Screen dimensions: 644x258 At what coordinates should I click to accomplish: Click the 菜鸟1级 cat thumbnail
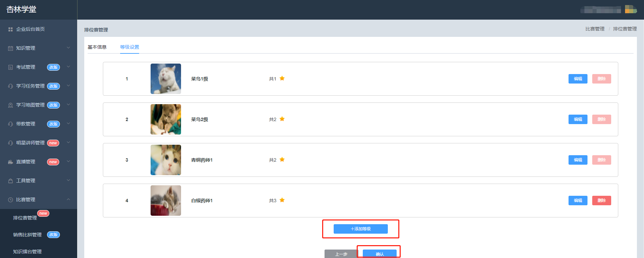pos(166,79)
